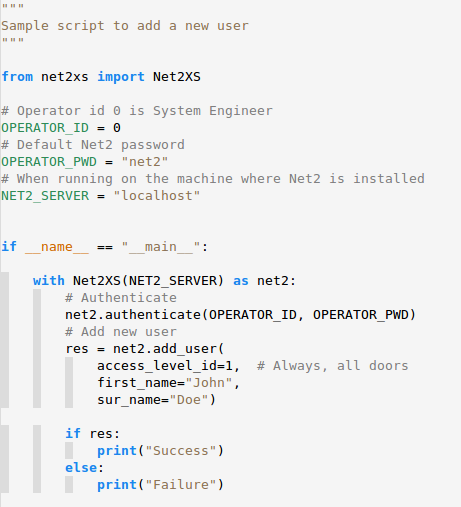Click the 'else' keyword
The width and height of the screenshot is (461, 507).
pos(81,468)
